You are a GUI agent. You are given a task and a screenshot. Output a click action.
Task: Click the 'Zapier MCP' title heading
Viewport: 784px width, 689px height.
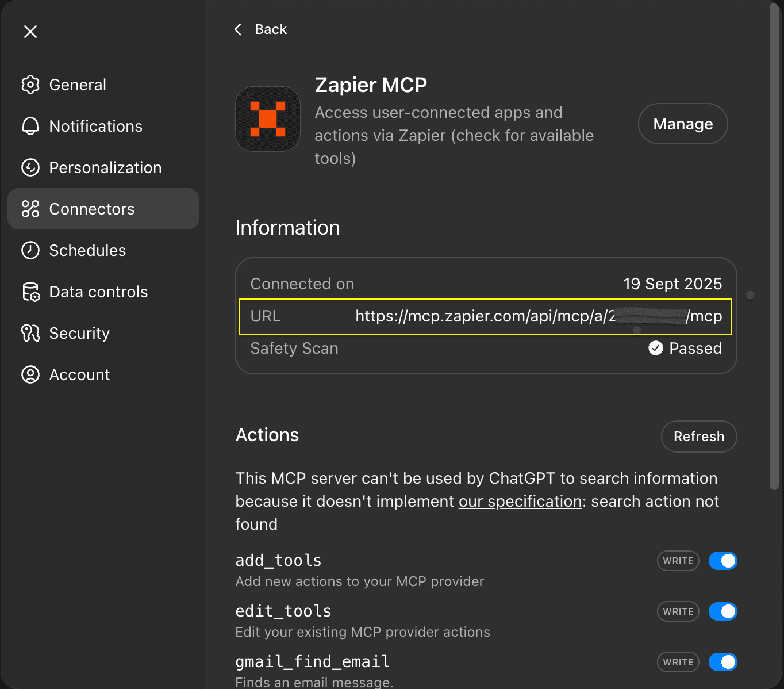click(x=371, y=85)
